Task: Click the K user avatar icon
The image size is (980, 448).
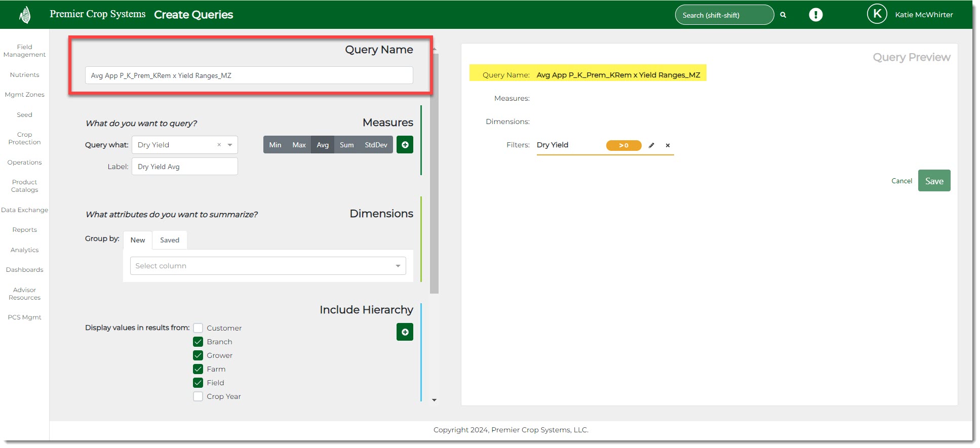Action: click(x=877, y=14)
